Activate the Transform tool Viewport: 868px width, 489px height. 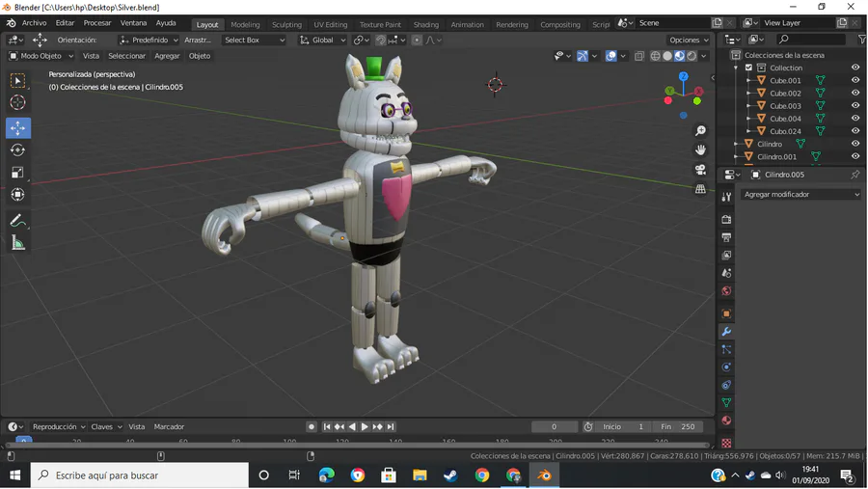pos(17,195)
